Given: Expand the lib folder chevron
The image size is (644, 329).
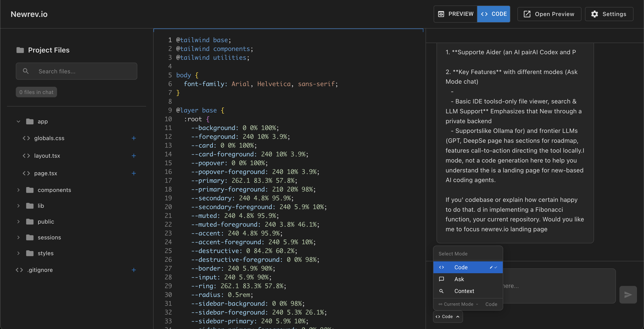Looking at the screenshot, I should pyautogui.click(x=18, y=206).
